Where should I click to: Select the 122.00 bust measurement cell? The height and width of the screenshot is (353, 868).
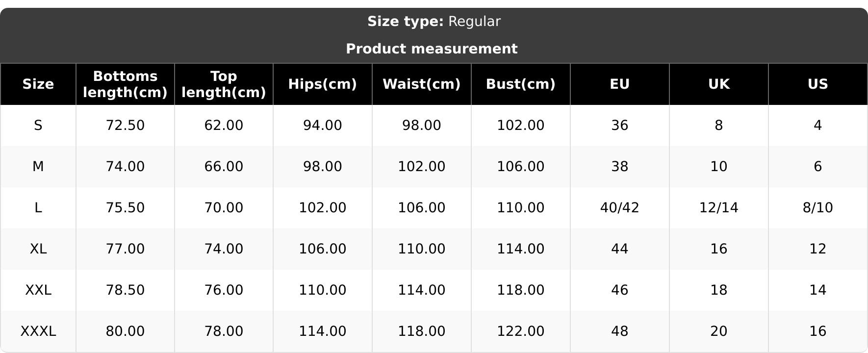(x=520, y=331)
